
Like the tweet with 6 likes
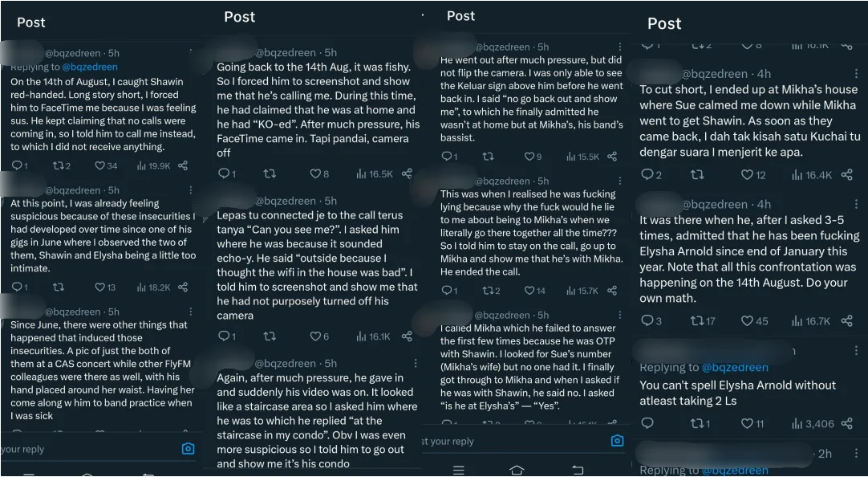pos(315,336)
